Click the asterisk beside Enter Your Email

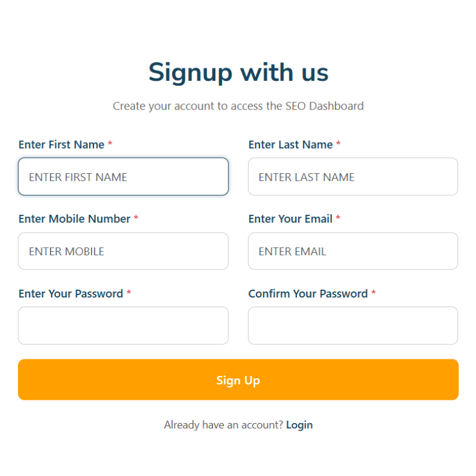338,219
